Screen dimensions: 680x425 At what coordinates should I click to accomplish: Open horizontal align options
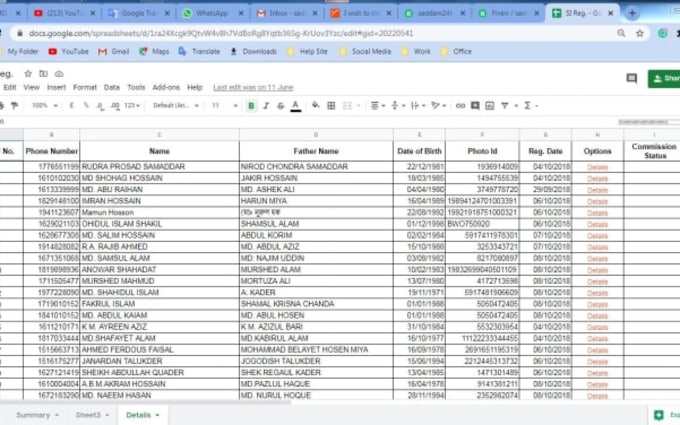click(x=377, y=105)
